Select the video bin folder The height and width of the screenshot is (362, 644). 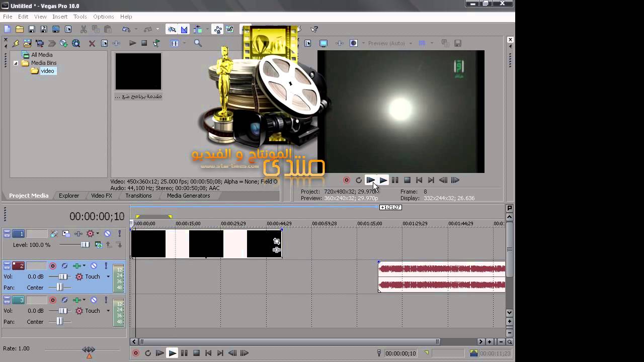tap(47, 71)
